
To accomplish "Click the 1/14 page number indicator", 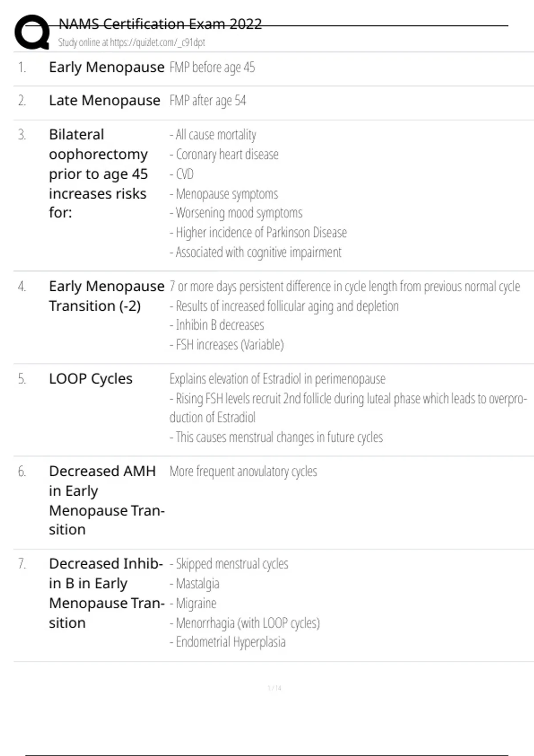I will pyautogui.click(x=275, y=688).
